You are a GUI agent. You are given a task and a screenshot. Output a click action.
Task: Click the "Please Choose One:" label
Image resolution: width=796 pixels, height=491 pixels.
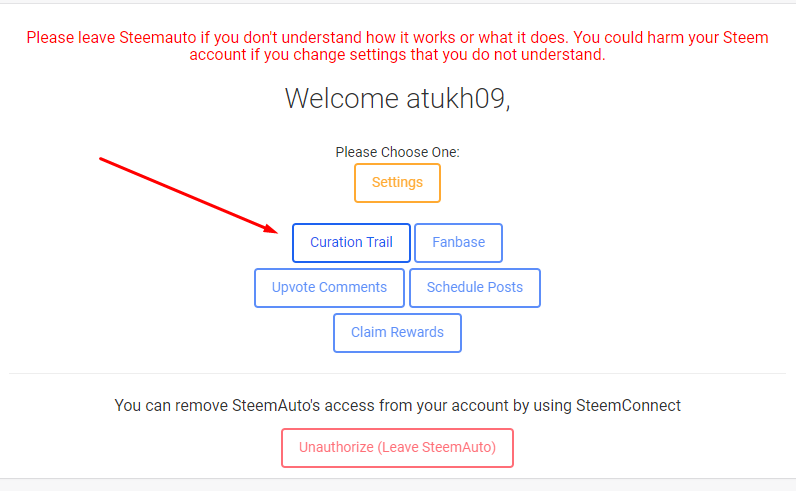point(397,152)
